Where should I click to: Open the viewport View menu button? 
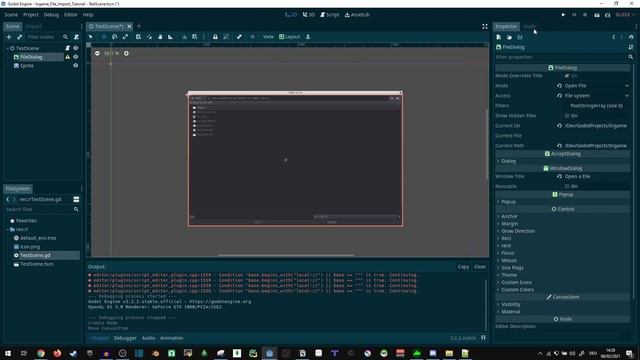[268, 37]
